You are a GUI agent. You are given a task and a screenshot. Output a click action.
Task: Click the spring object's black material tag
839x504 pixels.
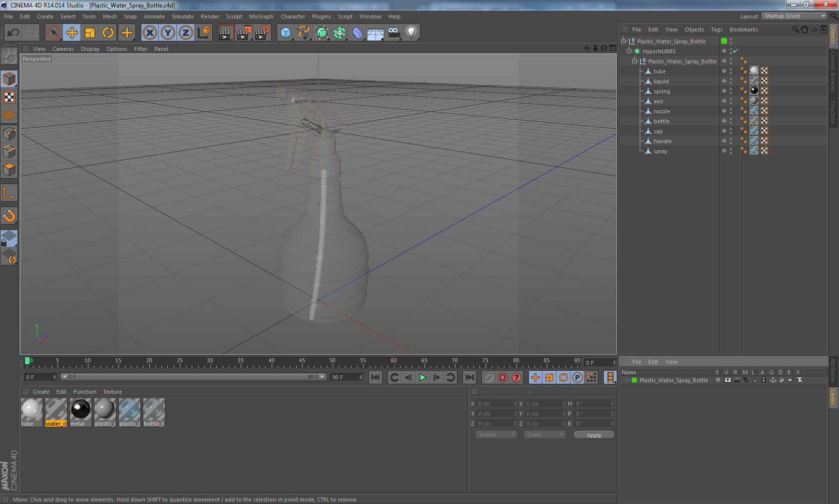754,90
